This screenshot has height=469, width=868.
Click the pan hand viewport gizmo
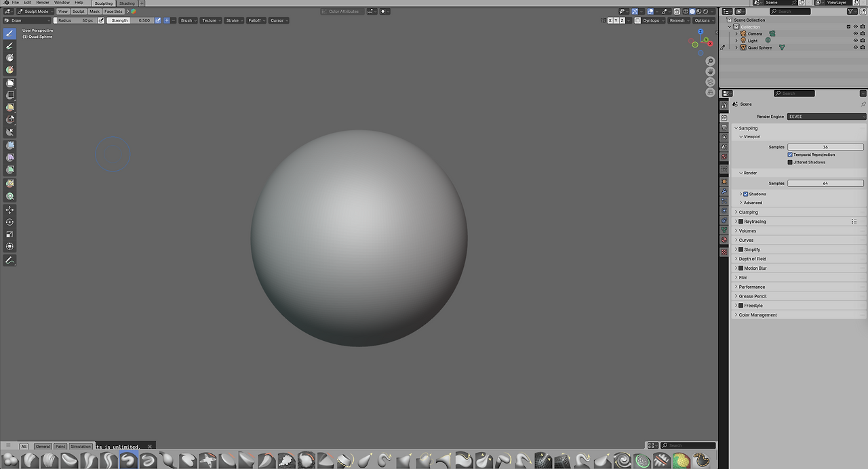tap(710, 72)
